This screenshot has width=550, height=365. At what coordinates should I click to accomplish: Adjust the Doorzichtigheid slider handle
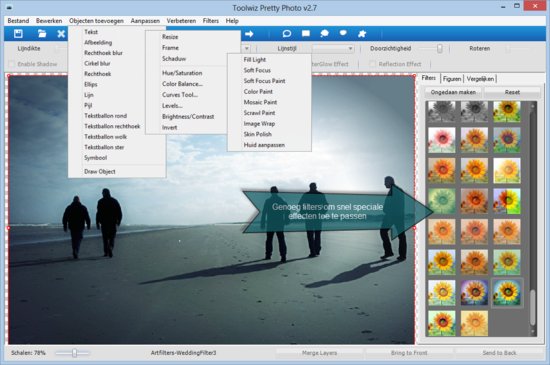coord(440,48)
